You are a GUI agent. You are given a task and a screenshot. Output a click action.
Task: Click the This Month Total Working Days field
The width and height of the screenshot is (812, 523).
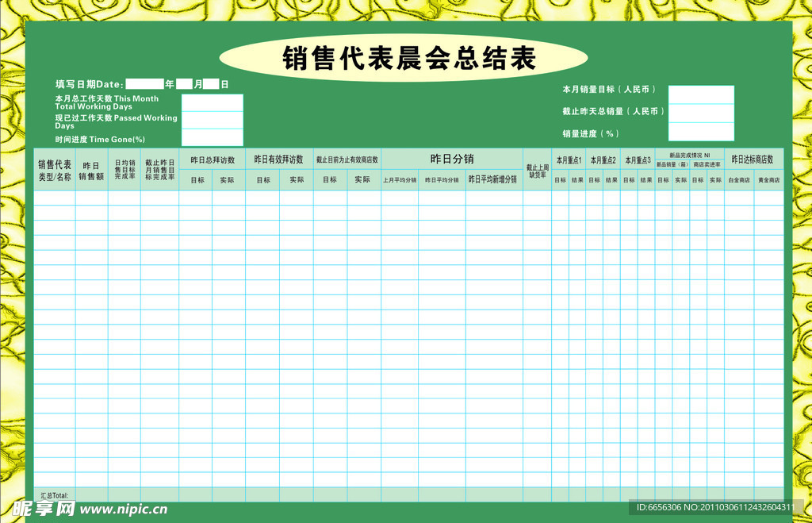[x=212, y=103]
